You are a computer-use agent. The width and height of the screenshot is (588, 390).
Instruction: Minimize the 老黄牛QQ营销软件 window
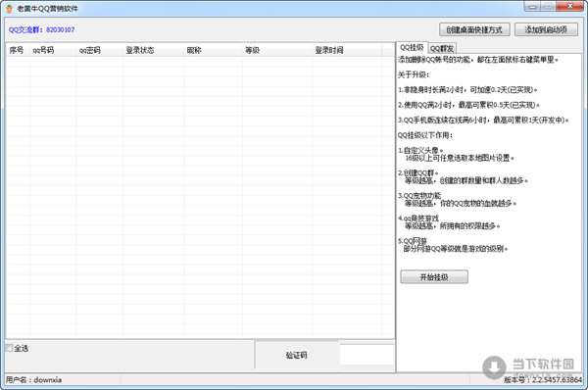click(533, 7)
